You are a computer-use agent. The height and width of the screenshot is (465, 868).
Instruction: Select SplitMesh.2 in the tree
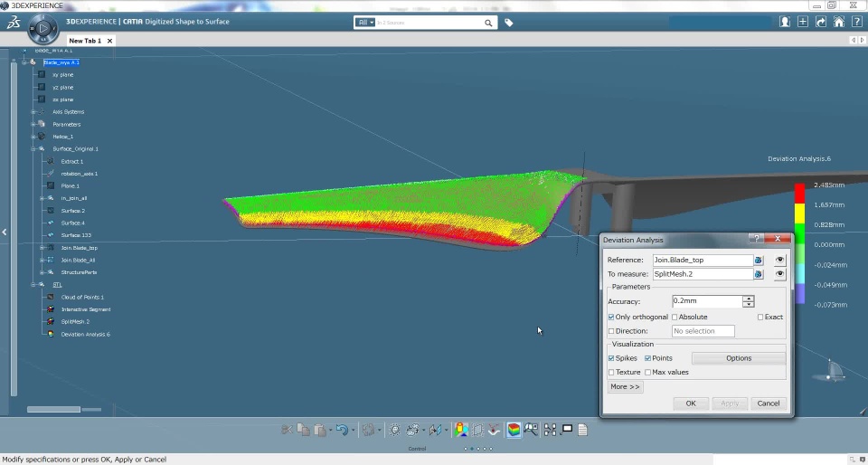tap(75, 322)
